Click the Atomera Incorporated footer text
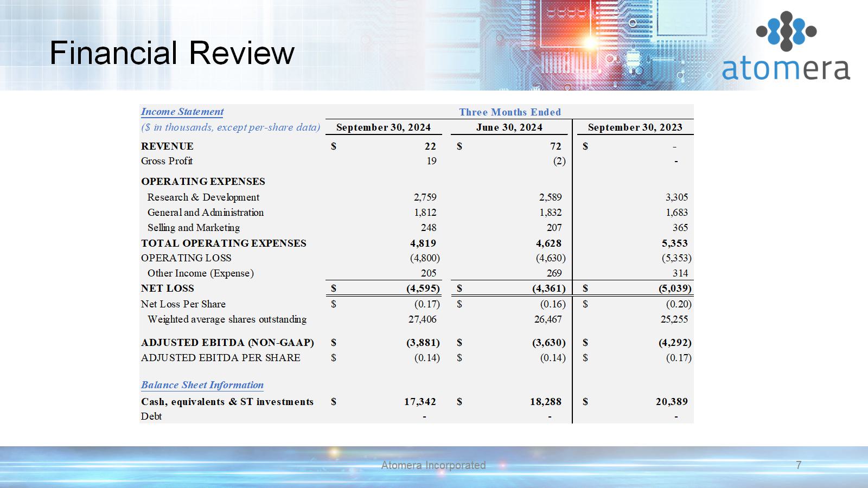The image size is (868, 488). (433, 465)
